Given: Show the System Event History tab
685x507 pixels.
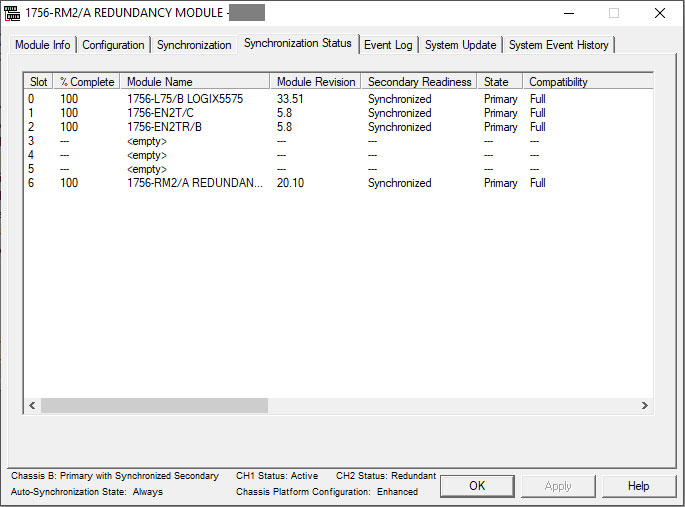Looking at the screenshot, I should (558, 45).
